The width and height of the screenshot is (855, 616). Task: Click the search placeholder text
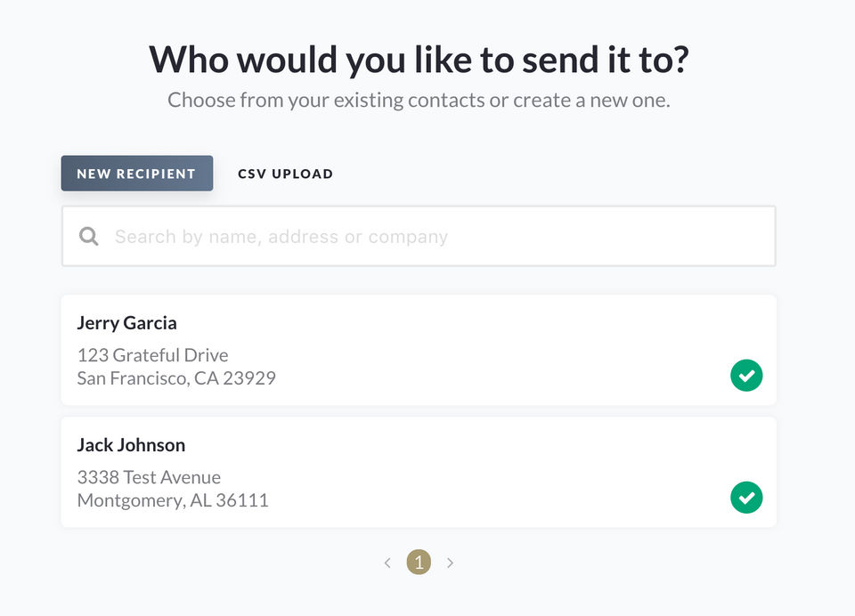click(281, 237)
